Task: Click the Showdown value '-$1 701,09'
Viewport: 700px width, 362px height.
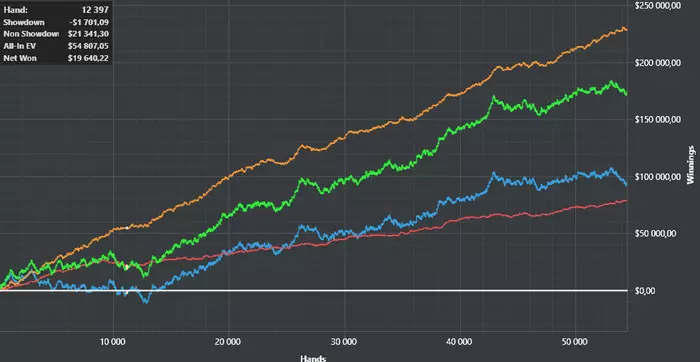Action: [90, 22]
